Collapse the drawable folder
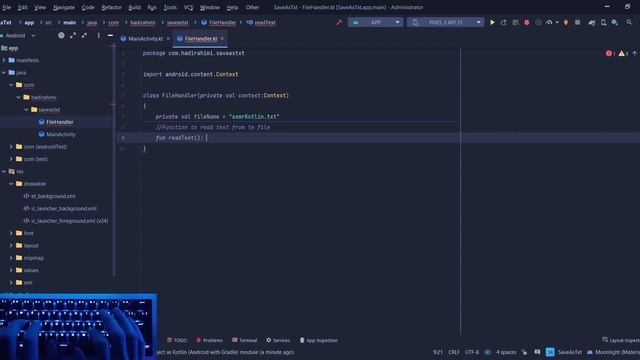640x360 pixels. [x=11, y=184]
